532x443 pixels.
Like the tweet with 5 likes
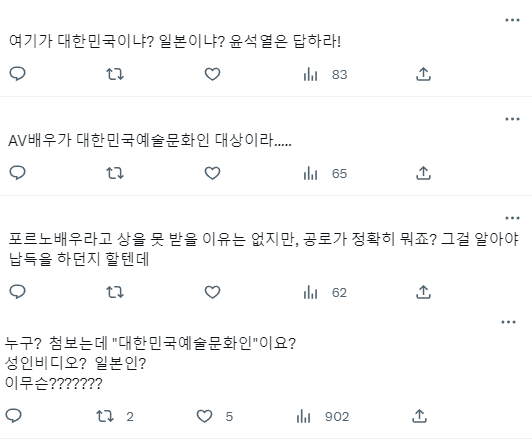pyautogui.click(x=215, y=416)
